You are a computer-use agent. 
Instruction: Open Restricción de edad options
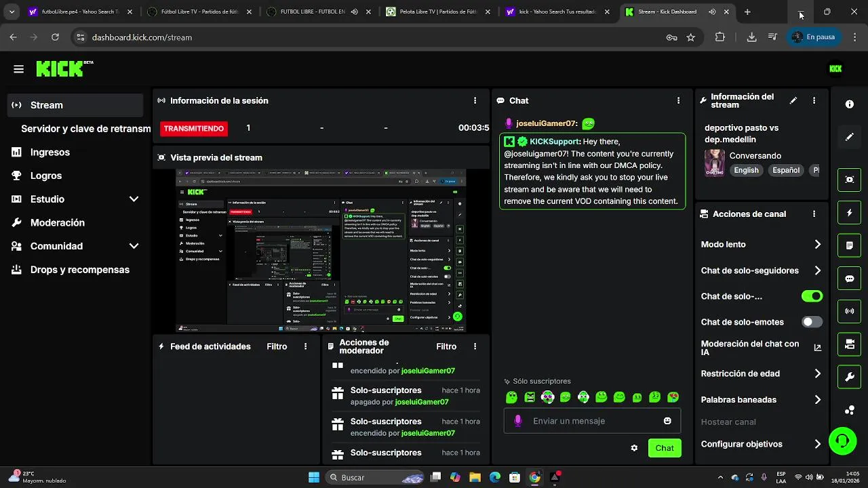click(761, 373)
